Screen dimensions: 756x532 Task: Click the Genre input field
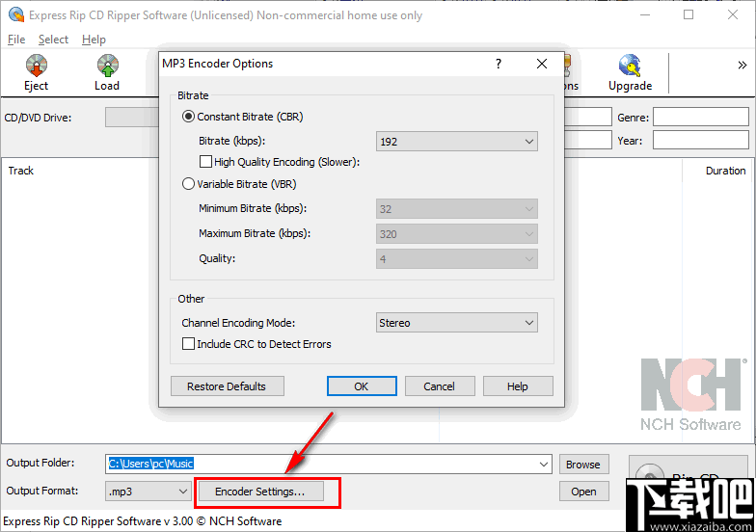point(700,118)
